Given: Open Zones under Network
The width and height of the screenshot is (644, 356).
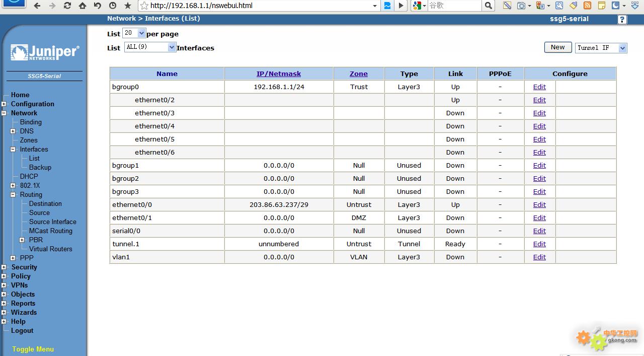Looking at the screenshot, I should (29, 140).
